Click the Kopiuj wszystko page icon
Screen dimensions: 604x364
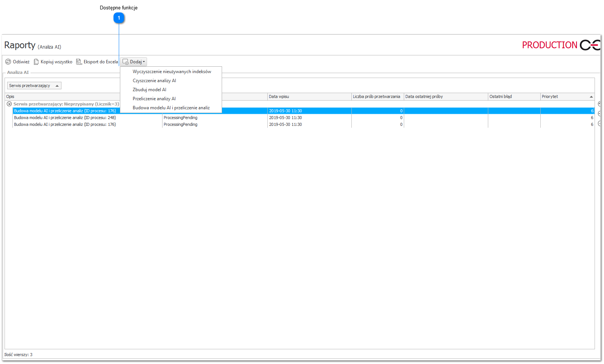(x=36, y=62)
